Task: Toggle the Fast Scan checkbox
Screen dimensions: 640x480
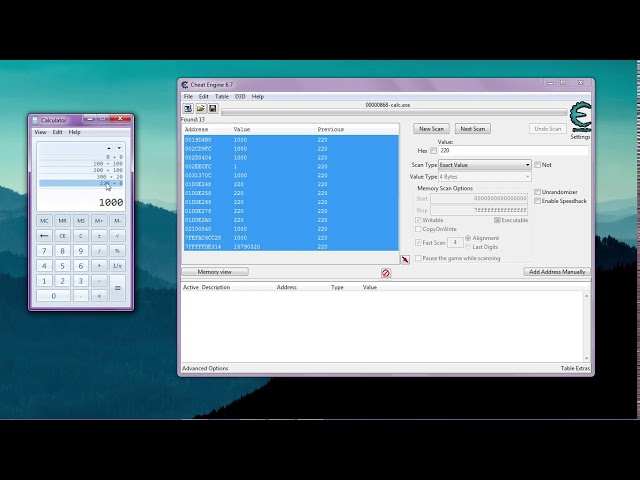Action: (418, 242)
